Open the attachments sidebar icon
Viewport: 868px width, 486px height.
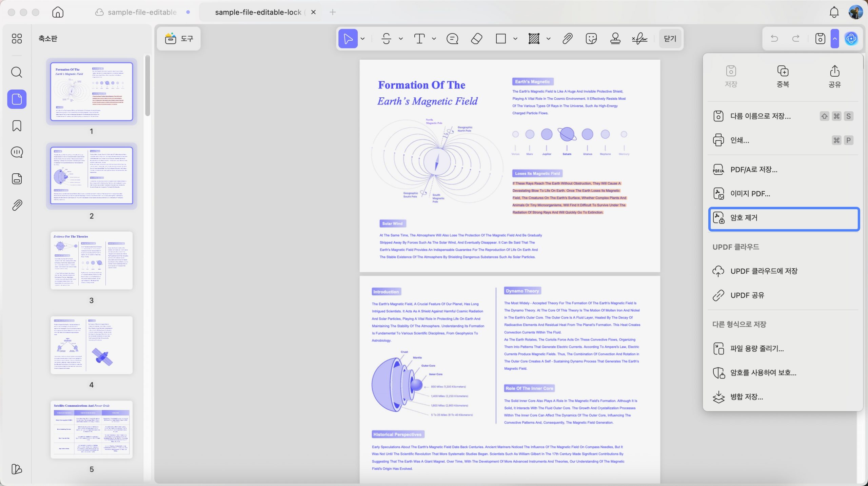17,205
